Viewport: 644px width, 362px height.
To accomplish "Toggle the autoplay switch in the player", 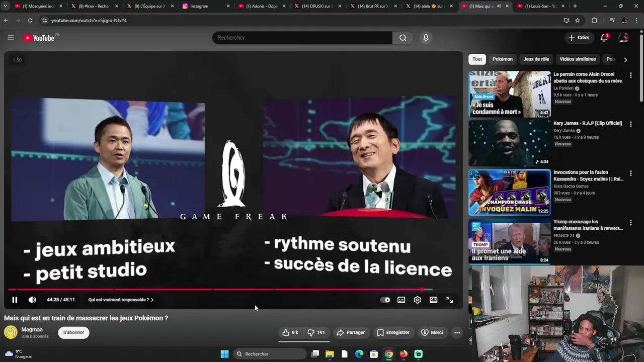I will click(x=385, y=300).
